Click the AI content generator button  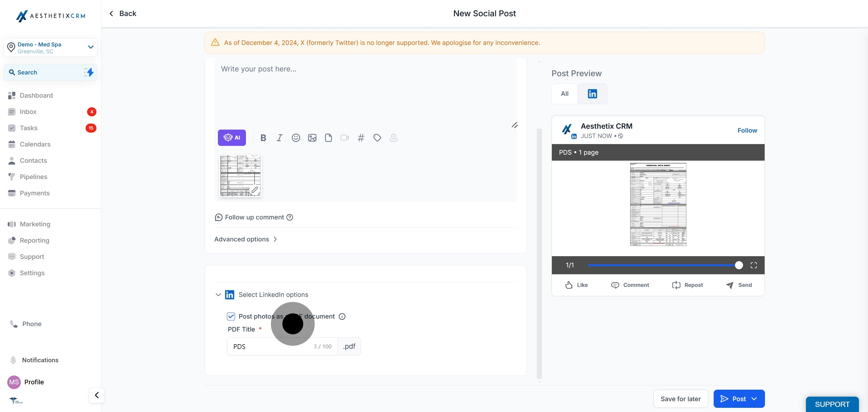click(x=231, y=137)
